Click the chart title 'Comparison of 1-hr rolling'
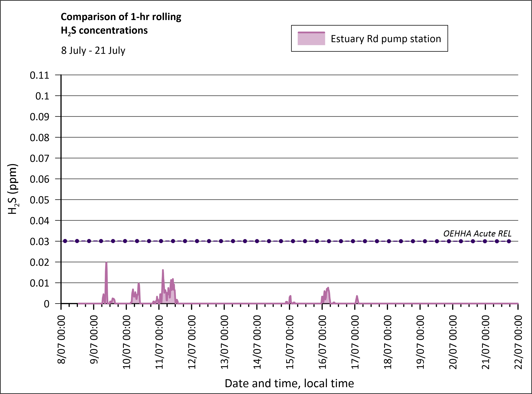This screenshot has height=394, width=532. point(121,17)
